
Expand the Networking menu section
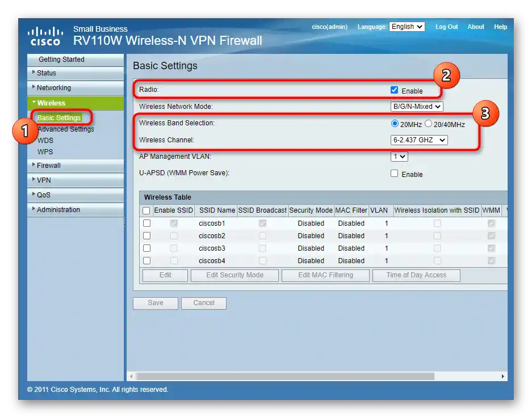(x=76, y=88)
